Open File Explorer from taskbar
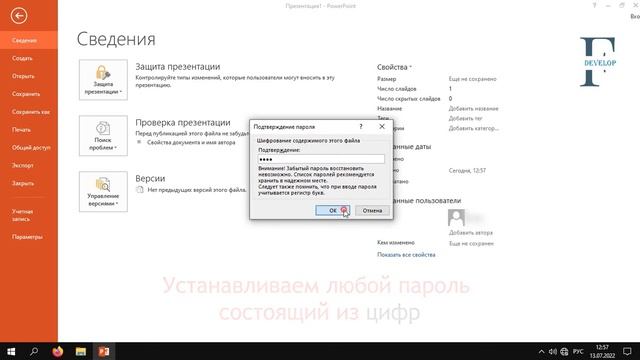 tap(81, 351)
